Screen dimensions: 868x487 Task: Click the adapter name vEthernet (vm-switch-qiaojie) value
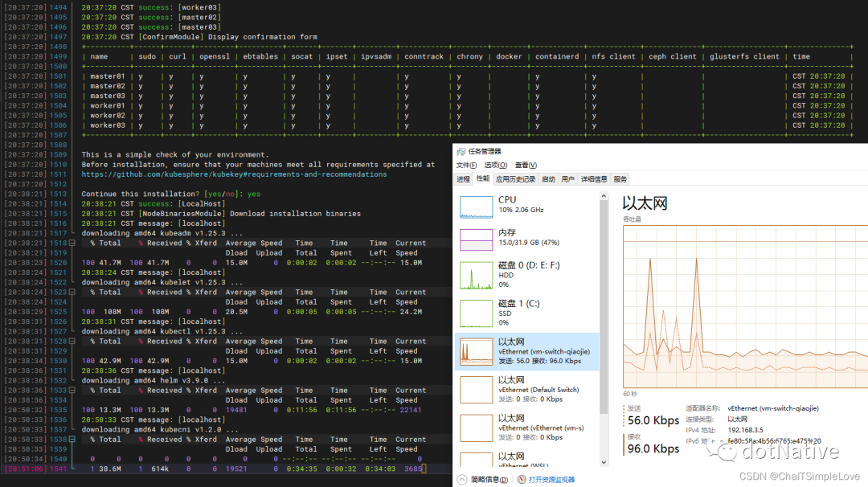pyautogui.click(x=773, y=408)
